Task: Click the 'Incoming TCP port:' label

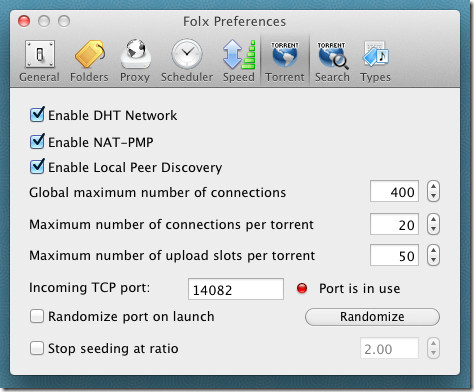Action: 90,287
